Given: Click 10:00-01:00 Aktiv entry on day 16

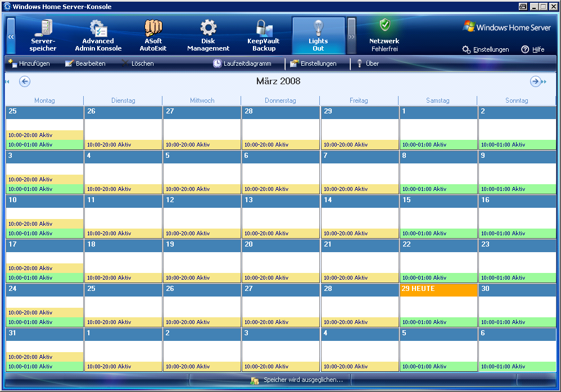Looking at the screenshot, I should (517, 233).
